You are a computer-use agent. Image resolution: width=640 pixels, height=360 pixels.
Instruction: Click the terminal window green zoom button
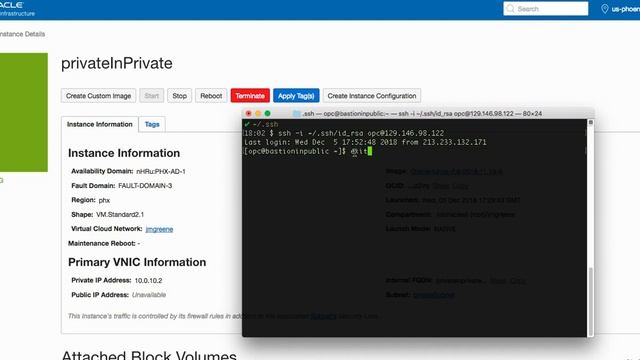(267, 113)
